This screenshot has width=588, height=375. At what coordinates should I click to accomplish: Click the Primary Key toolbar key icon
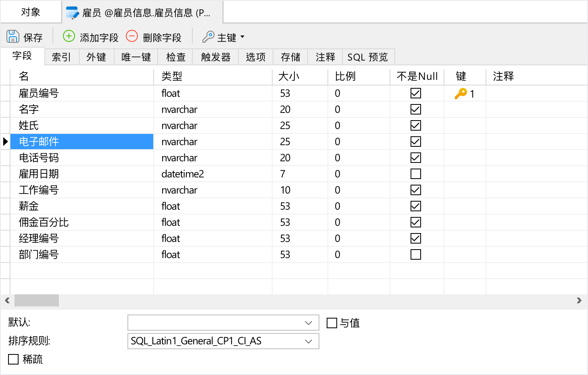coord(208,37)
